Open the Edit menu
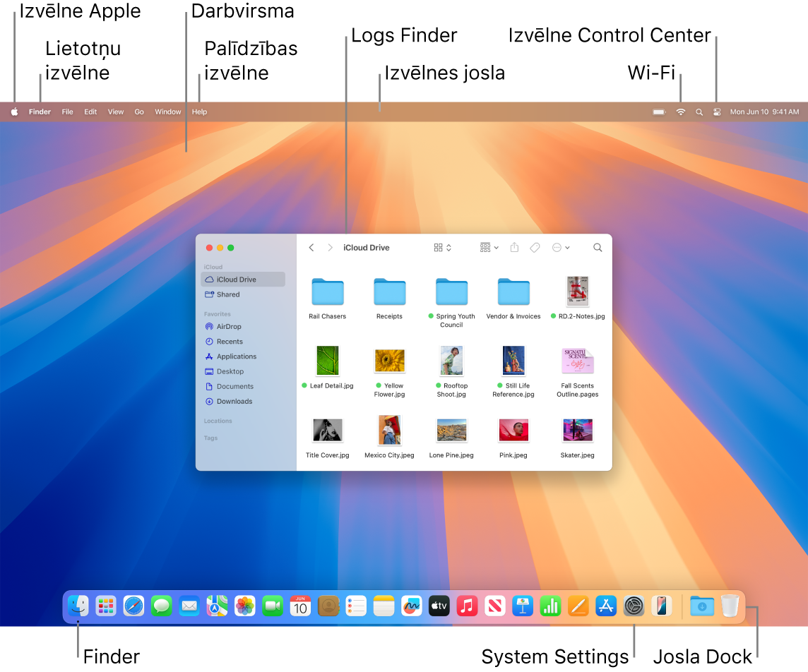Viewport: 808px width, 672px height. pyautogui.click(x=90, y=112)
